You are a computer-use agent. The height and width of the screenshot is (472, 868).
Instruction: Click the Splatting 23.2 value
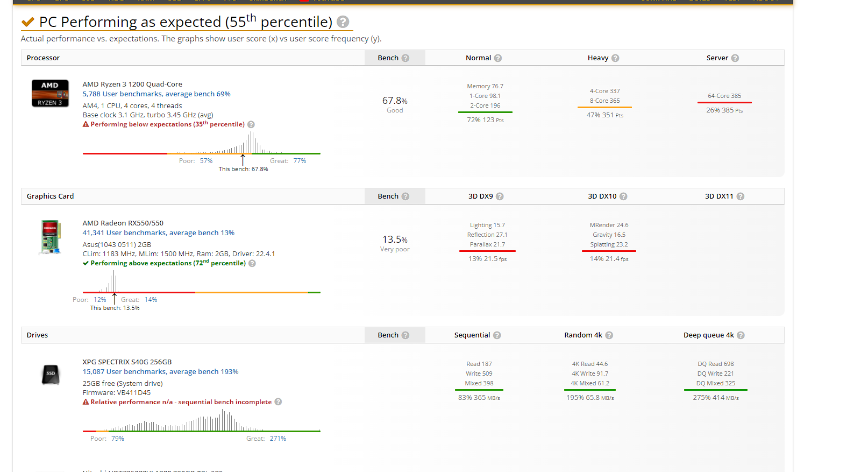609,245
